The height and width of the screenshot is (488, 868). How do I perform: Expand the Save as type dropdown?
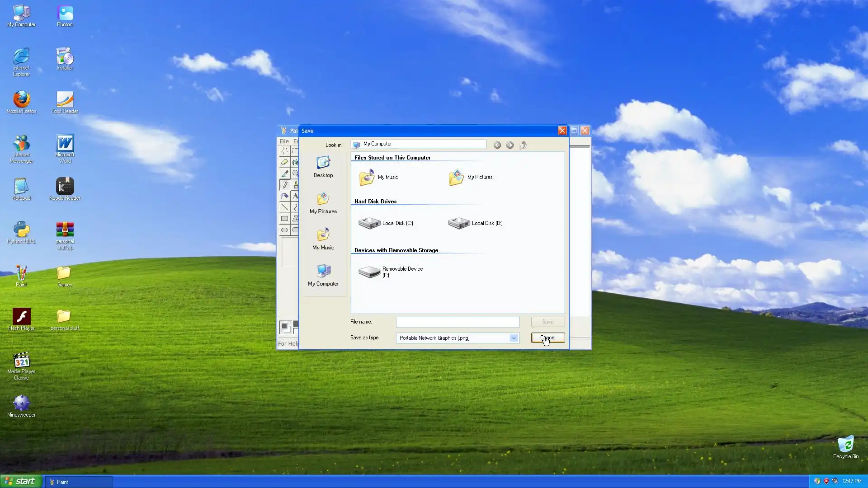(x=514, y=338)
